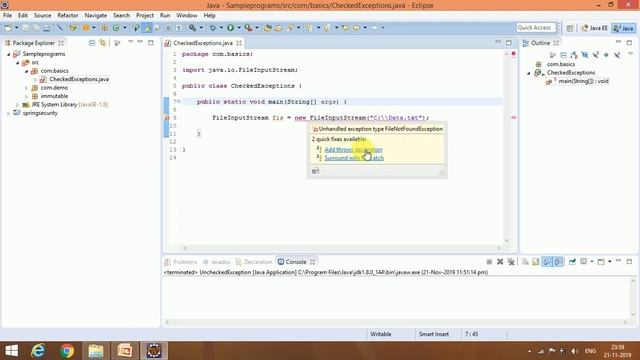Switch to the Declaration tab

[254, 262]
